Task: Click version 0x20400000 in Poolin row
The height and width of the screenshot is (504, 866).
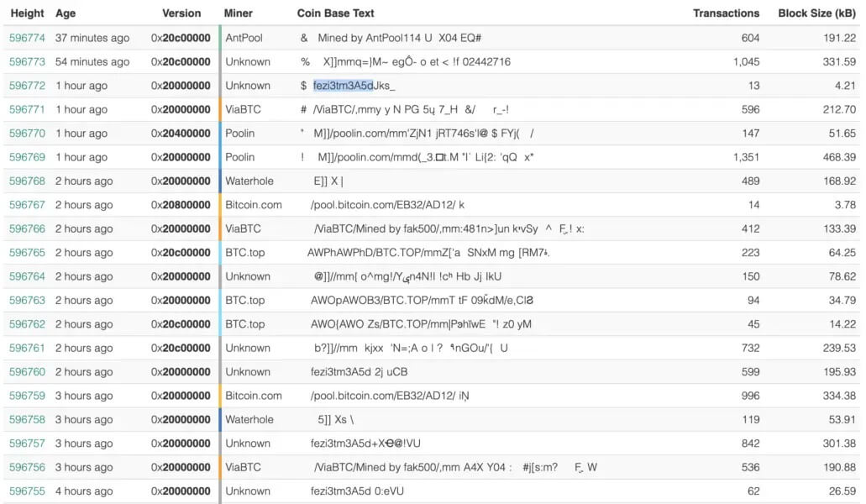Action: tap(181, 134)
